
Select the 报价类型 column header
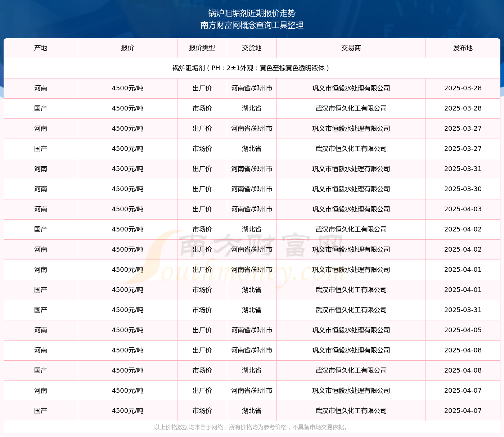pyautogui.click(x=202, y=48)
